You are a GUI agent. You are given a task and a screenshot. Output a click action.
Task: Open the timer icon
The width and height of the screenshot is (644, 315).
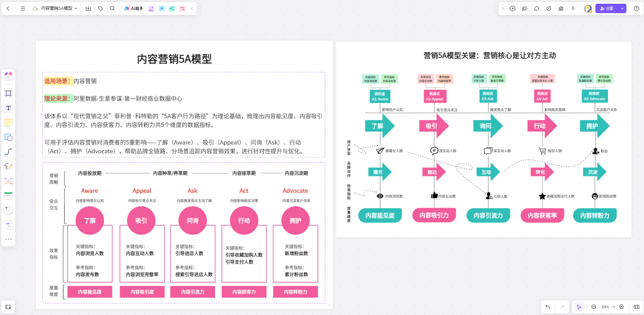tap(549, 8)
